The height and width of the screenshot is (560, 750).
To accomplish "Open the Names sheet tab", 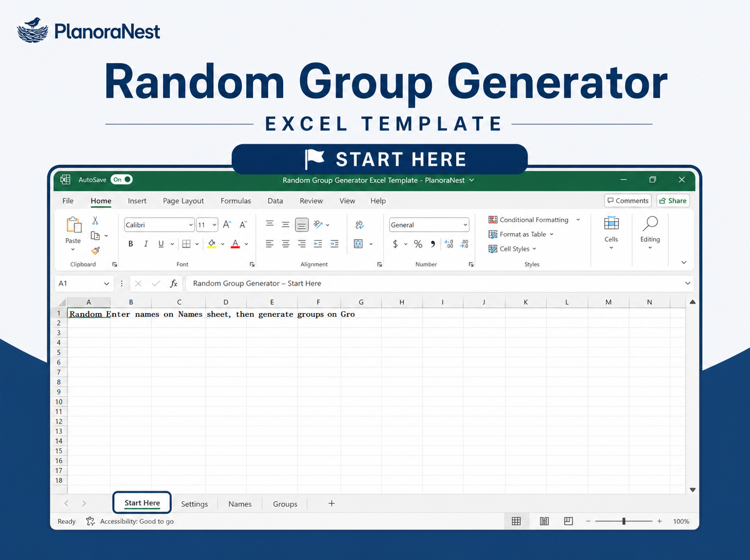I will click(x=240, y=504).
